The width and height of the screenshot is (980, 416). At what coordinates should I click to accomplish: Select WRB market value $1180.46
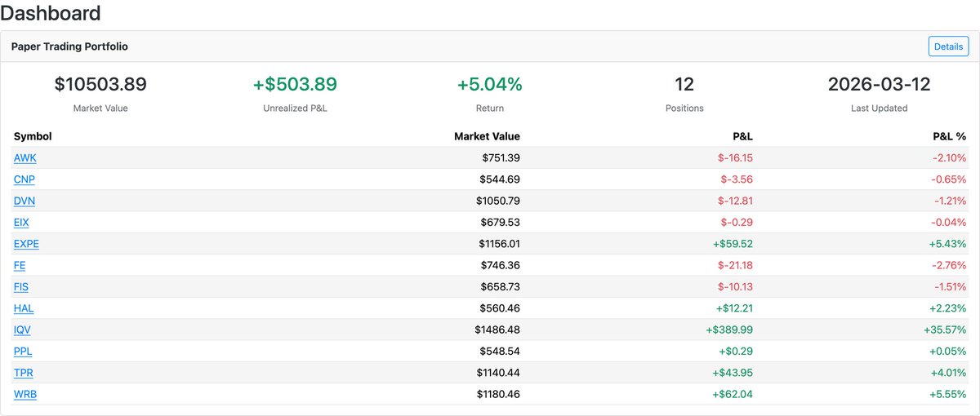click(497, 395)
